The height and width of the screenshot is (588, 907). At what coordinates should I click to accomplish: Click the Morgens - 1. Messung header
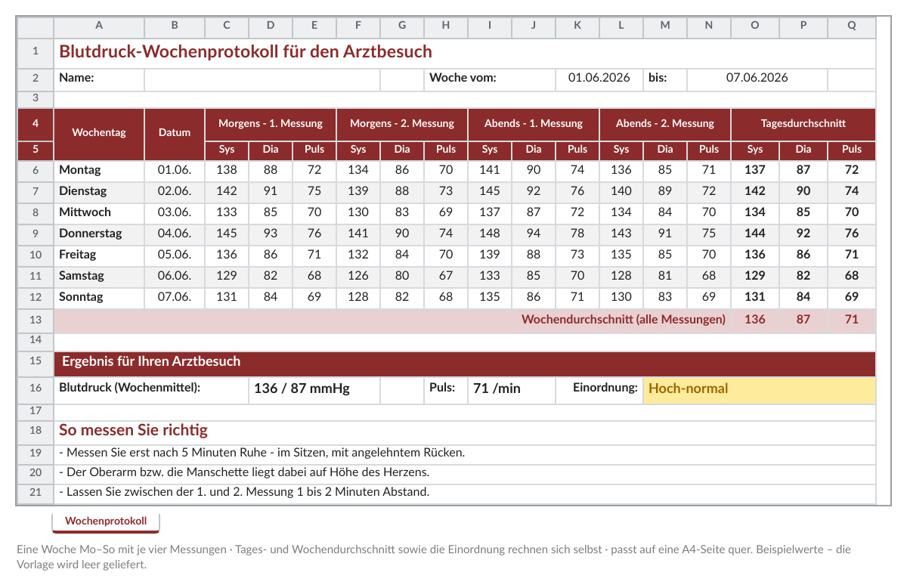[x=271, y=123]
